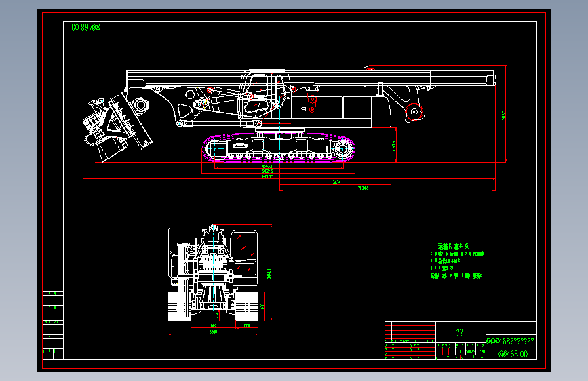Select the cab window in front view
This screenshot has height=381, width=588.
pyautogui.click(x=245, y=245)
